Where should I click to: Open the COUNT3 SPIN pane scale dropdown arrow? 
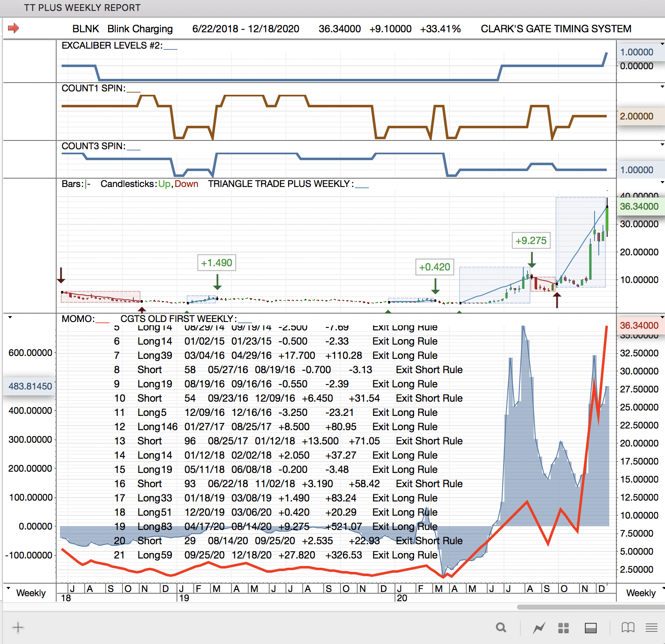click(x=662, y=145)
